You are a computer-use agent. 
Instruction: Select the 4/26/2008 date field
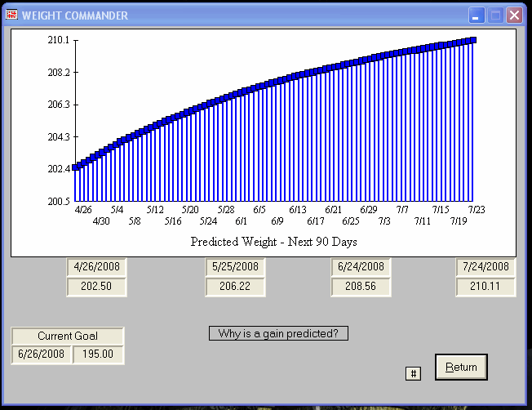pos(97,267)
